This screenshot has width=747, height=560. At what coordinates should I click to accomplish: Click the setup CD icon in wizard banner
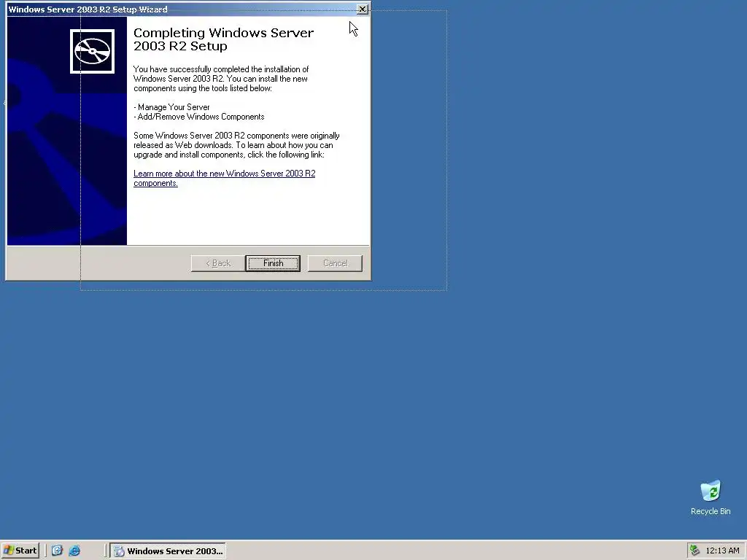click(x=93, y=52)
